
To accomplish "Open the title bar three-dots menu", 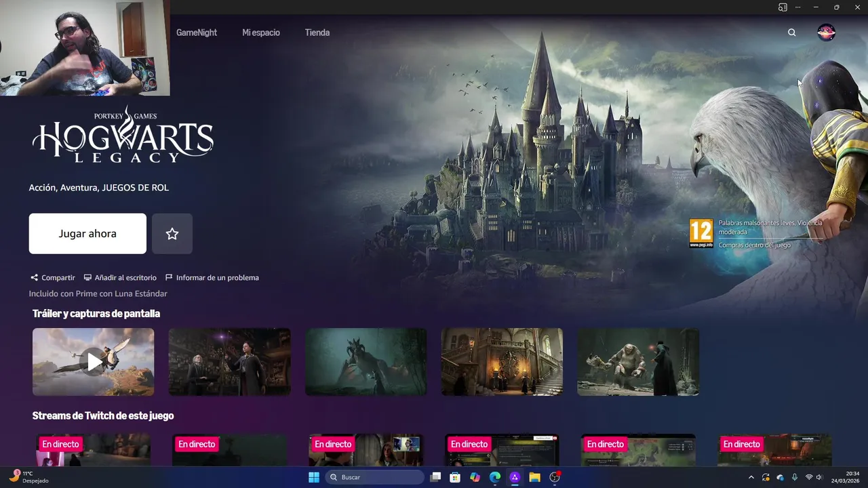I will pos(799,7).
